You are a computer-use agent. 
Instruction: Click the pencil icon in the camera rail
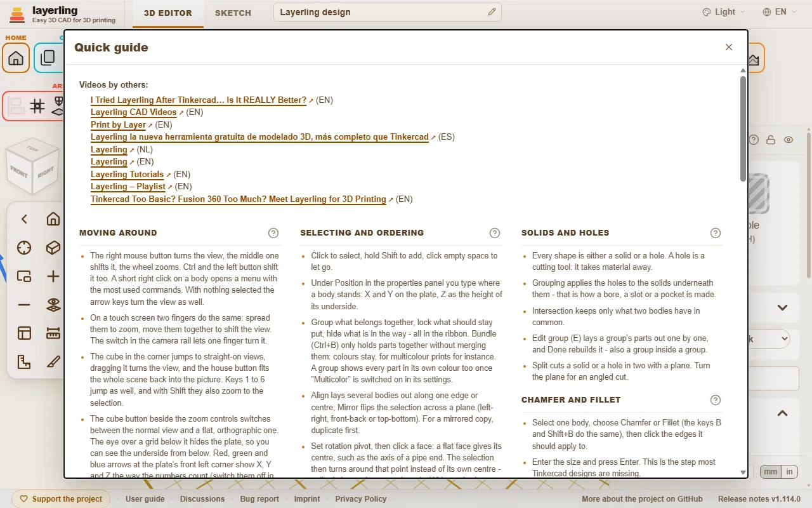[53, 362]
